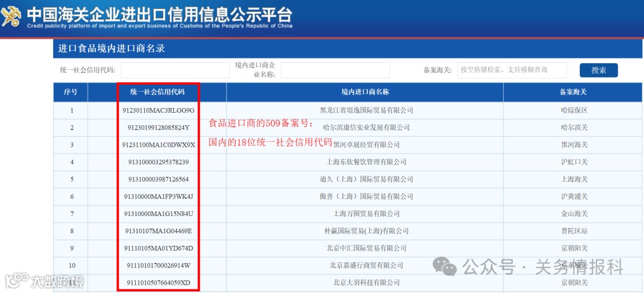Focus the 境内进口商企业名称 input field
This screenshot has width=644, height=293.
(x=335, y=70)
